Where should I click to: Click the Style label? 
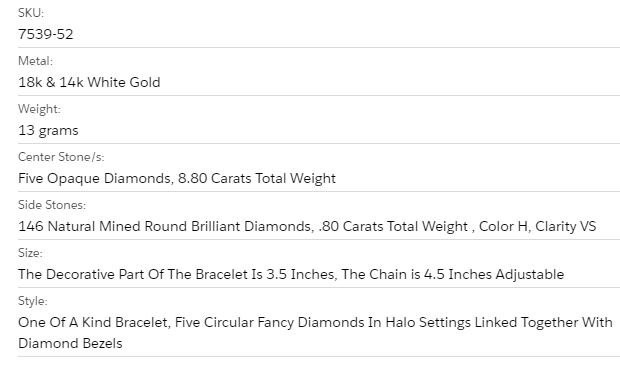[x=32, y=301]
